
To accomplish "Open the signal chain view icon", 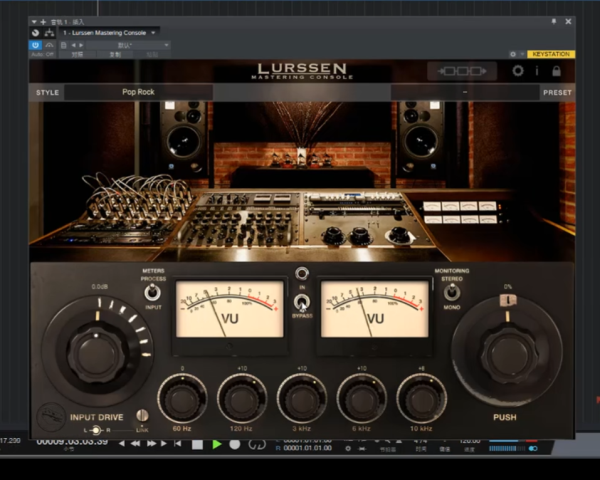I will point(462,71).
